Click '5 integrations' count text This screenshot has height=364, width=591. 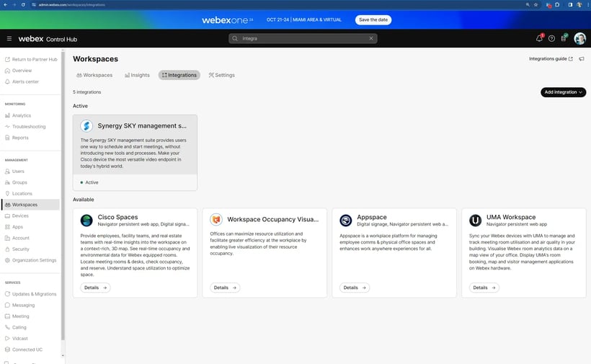coord(86,92)
